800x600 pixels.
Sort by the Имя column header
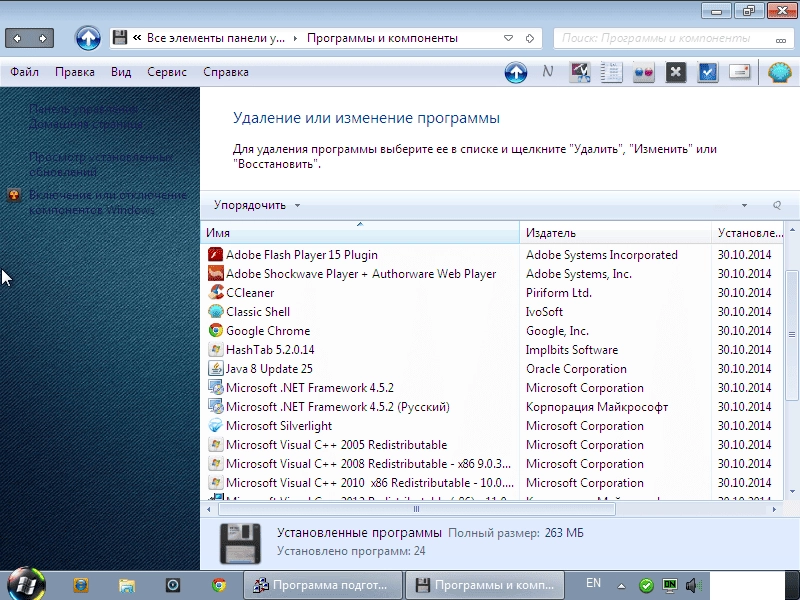360,233
